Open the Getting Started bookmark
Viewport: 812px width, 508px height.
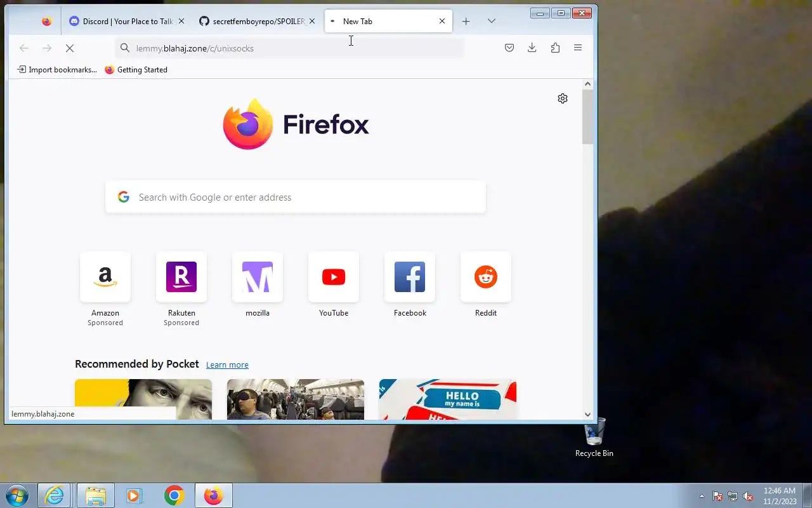[x=136, y=70]
